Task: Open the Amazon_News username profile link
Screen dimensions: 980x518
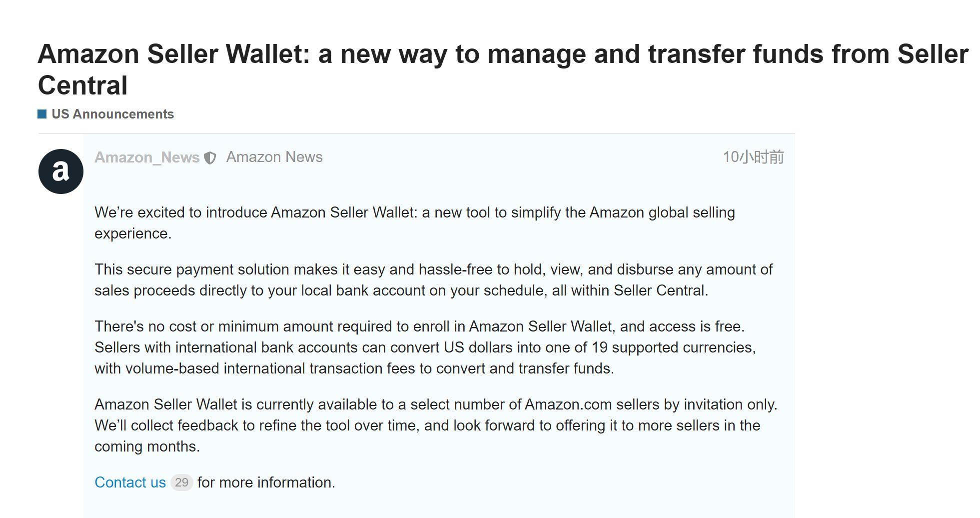Action: click(147, 157)
